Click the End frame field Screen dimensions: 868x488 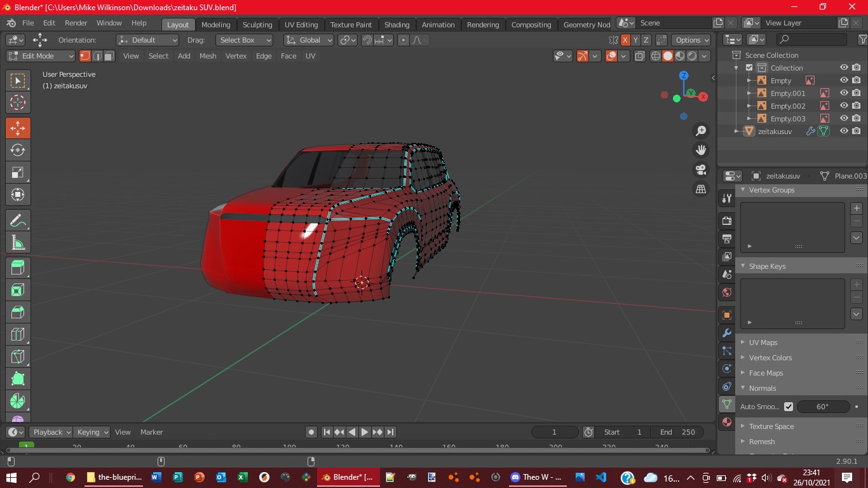click(677, 432)
